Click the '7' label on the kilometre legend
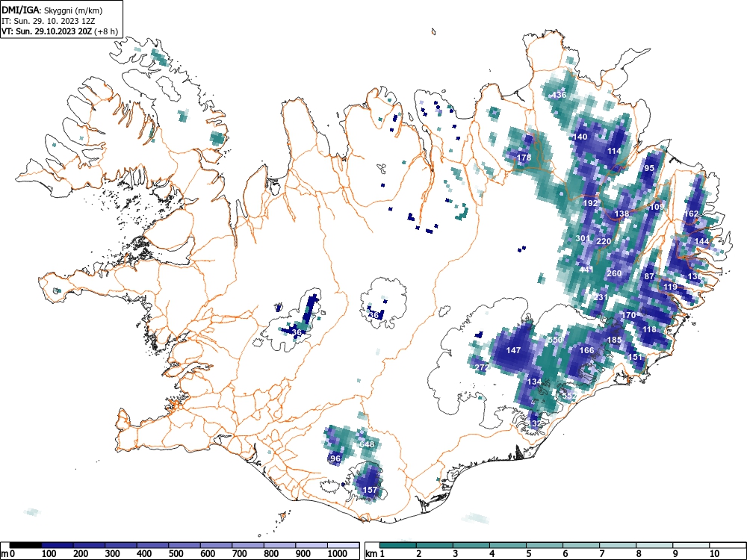747x560 pixels. [x=601, y=554]
